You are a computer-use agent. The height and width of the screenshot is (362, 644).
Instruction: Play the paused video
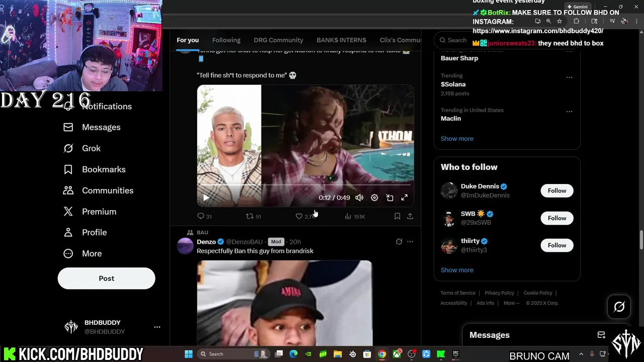coord(206,198)
